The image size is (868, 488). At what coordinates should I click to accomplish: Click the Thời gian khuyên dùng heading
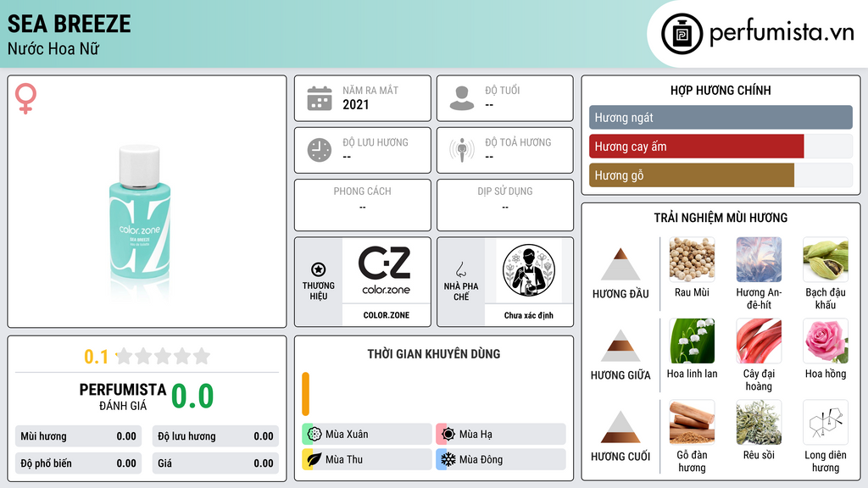point(434,354)
